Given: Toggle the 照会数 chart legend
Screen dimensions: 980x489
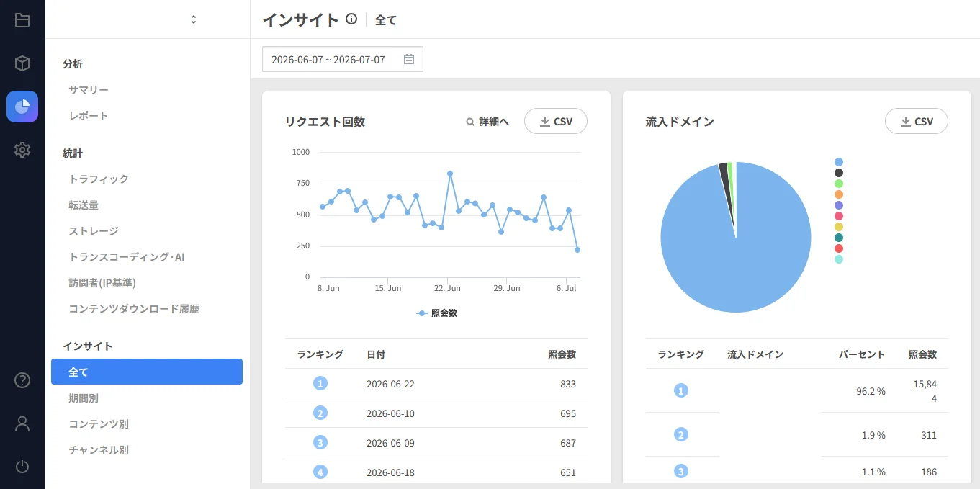Looking at the screenshot, I should point(437,313).
